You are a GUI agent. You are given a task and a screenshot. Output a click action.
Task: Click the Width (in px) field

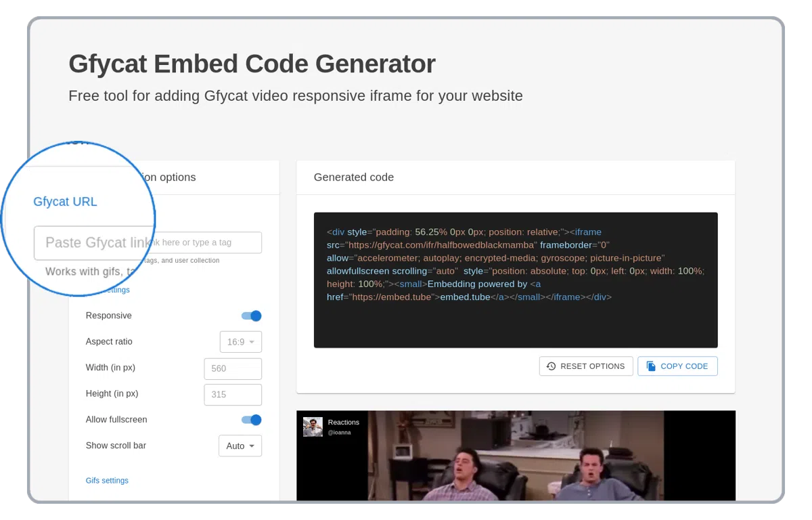232,369
